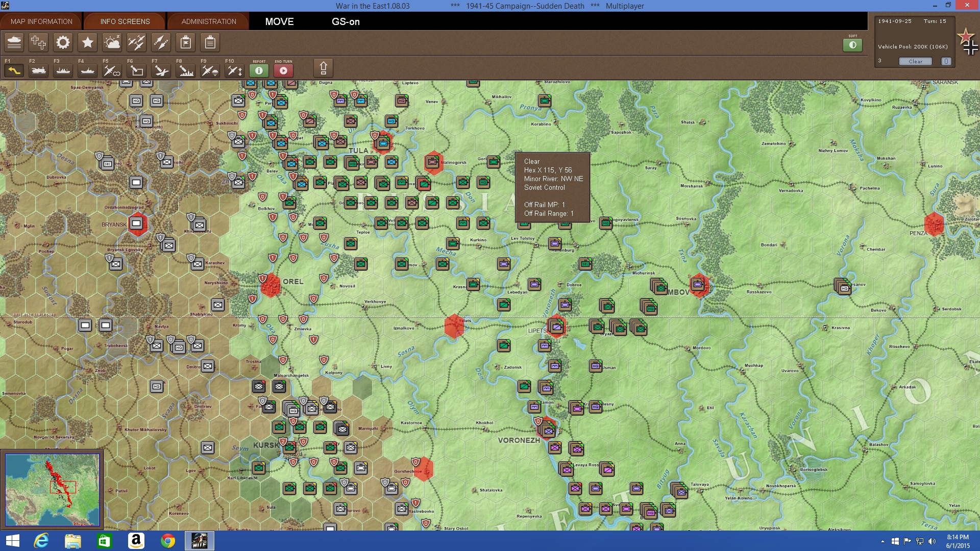Select the LIPETSK city hex unit
Screen dimensions: 980x551
point(556,327)
